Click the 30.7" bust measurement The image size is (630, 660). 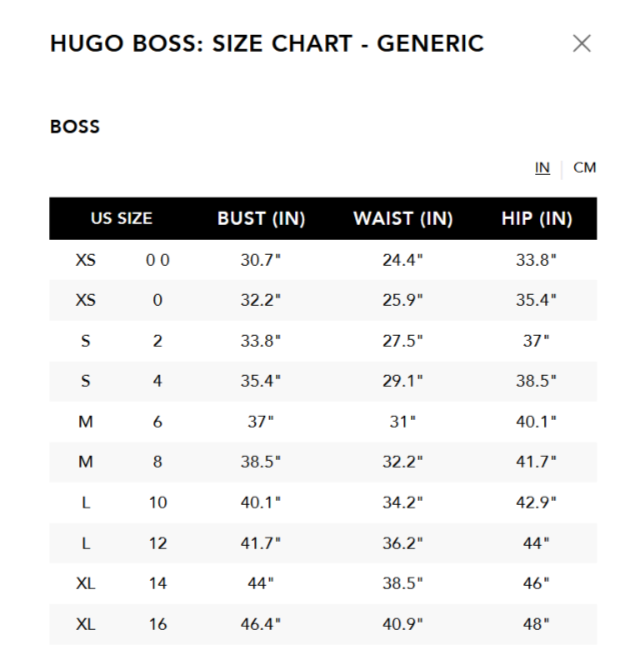point(261,260)
